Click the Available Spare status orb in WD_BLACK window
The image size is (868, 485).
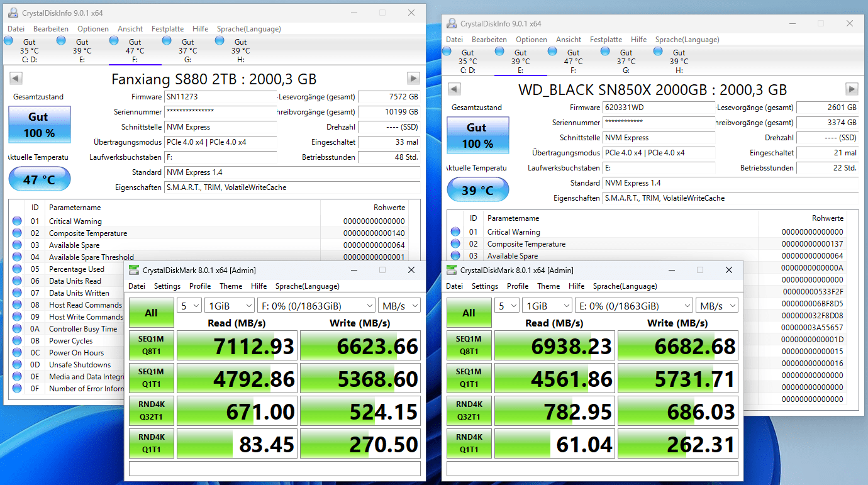pyautogui.click(x=455, y=256)
